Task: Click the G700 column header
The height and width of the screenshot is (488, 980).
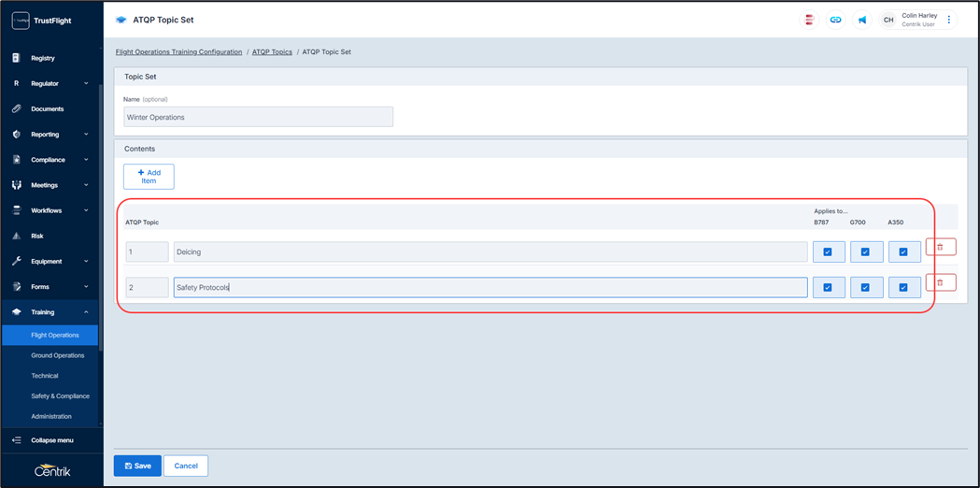Action: coord(859,222)
